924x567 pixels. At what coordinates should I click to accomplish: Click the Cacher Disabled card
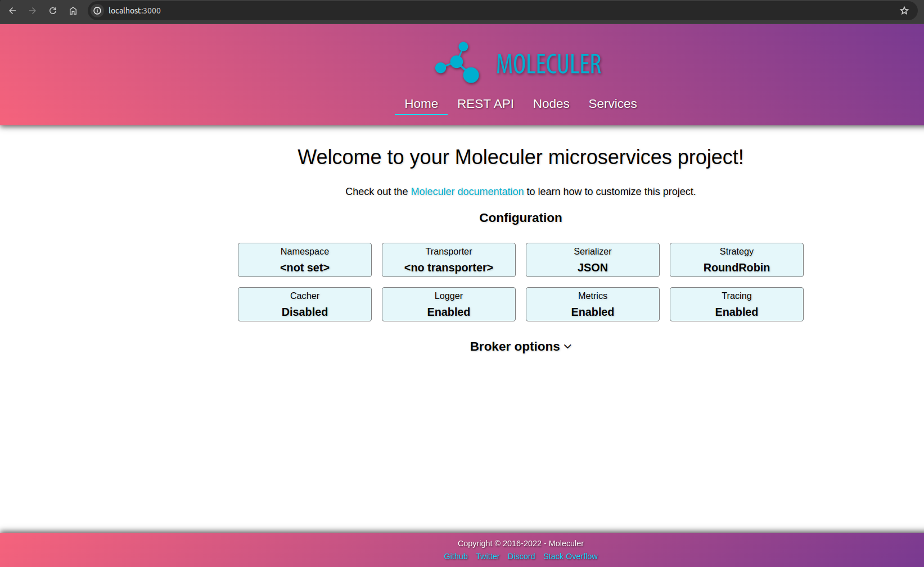point(305,304)
